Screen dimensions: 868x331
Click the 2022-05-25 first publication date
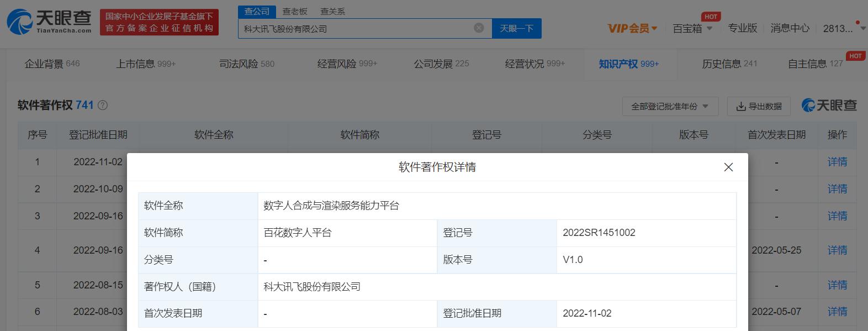(776, 250)
